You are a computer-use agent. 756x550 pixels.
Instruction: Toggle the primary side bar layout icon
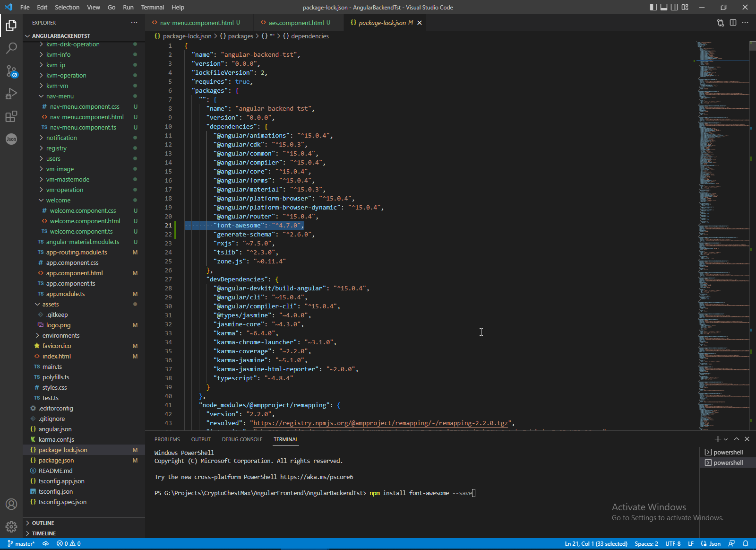[653, 7]
